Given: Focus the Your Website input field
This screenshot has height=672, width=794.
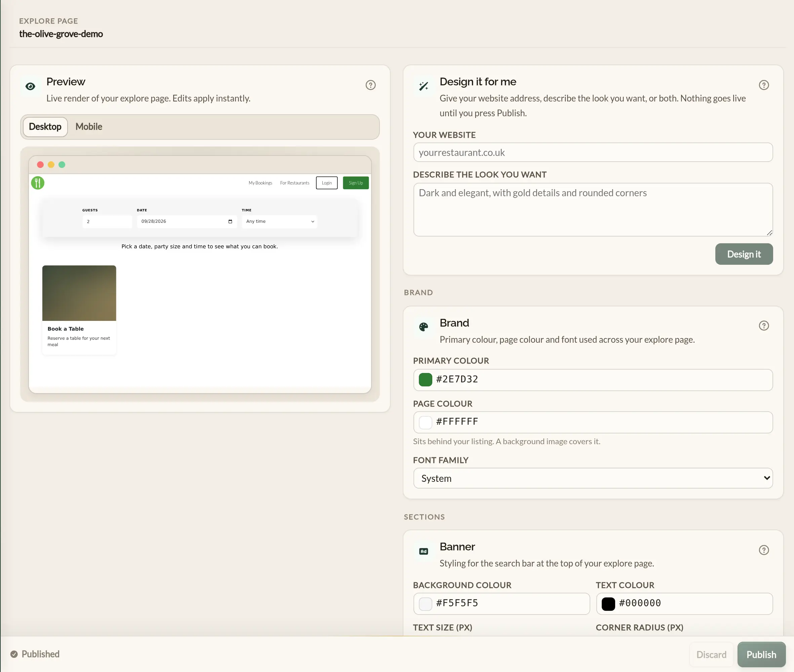Looking at the screenshot, I should point(593,153).
